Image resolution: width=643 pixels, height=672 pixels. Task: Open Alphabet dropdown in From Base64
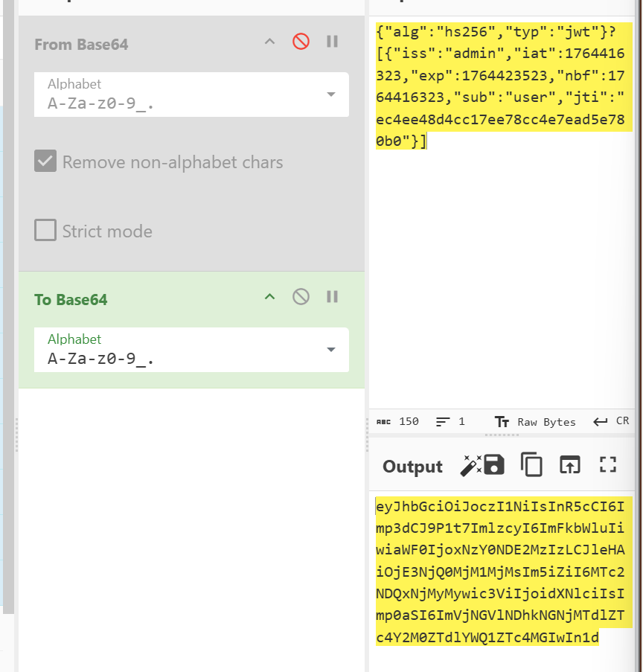pyautogui.click(x=330, y=95)
